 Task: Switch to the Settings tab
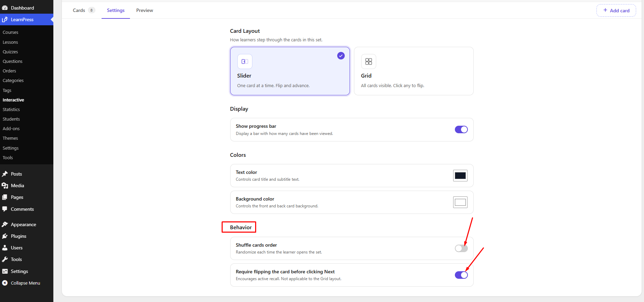(116, 10)
